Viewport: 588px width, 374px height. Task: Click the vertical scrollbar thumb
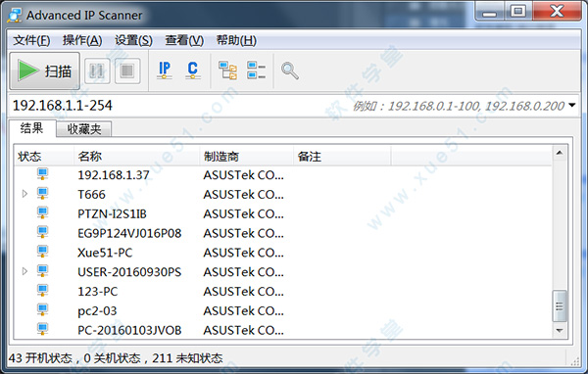(x=560, y=306)
